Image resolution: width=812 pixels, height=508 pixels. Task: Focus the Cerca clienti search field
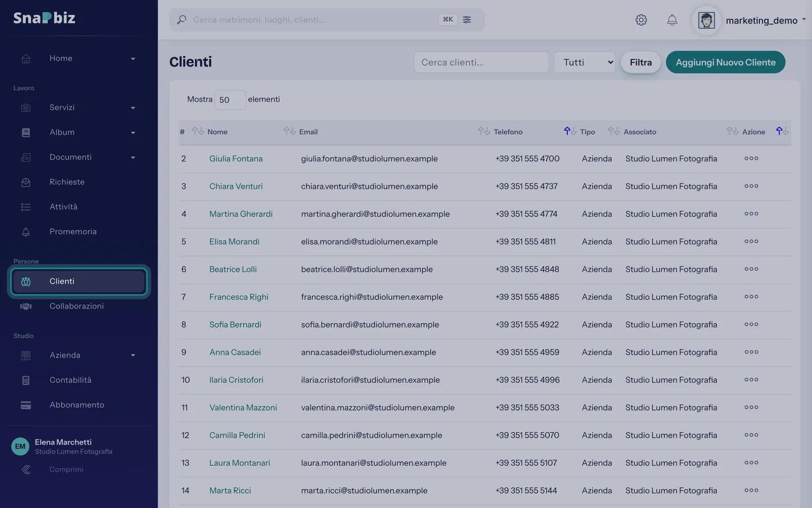[x=481, y=62]
